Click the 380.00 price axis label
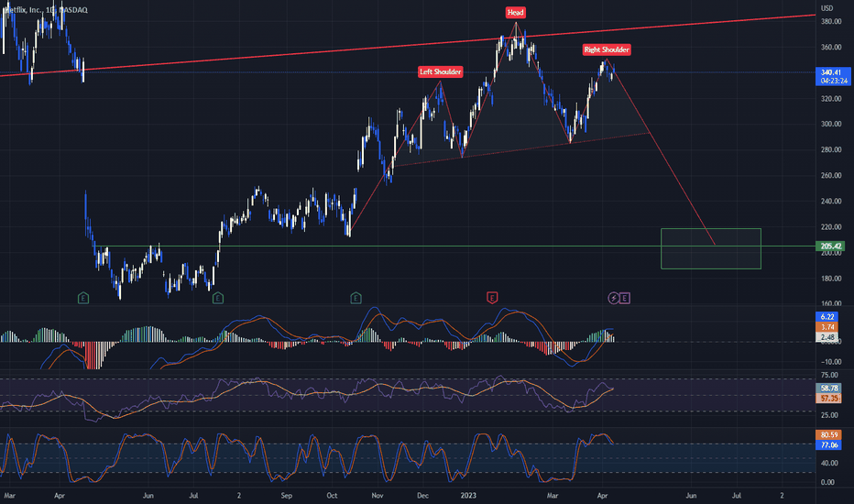The width and height of the screenshot is (854, 504). [x=831, y=22]
